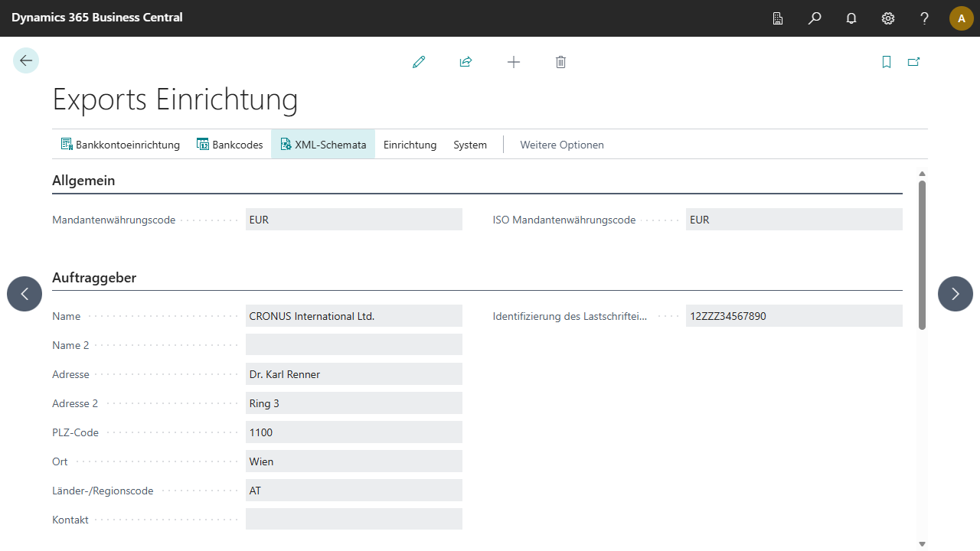Screen dimensions: 980x551
Task: Collapse the Auftraggeber section header
Action: (94, 278)
